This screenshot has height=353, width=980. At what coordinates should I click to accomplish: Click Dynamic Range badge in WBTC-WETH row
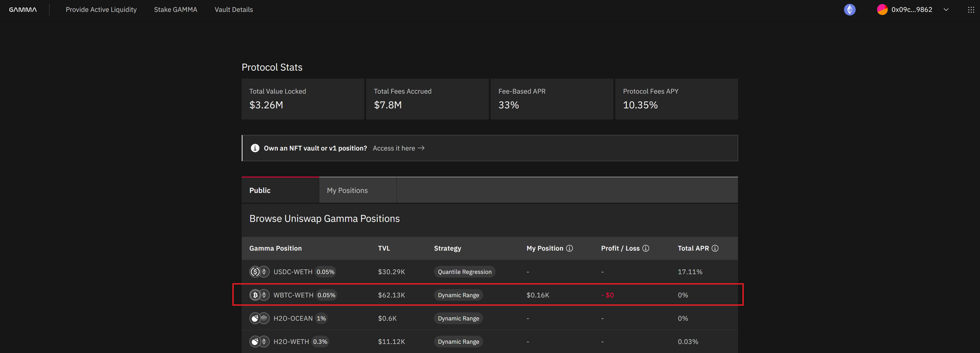click(x=459, y=295)
